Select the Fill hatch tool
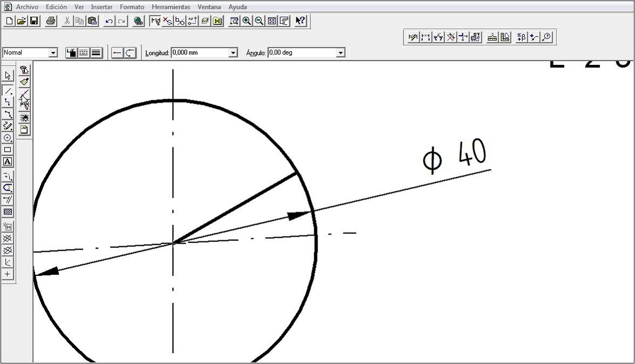 8,212
